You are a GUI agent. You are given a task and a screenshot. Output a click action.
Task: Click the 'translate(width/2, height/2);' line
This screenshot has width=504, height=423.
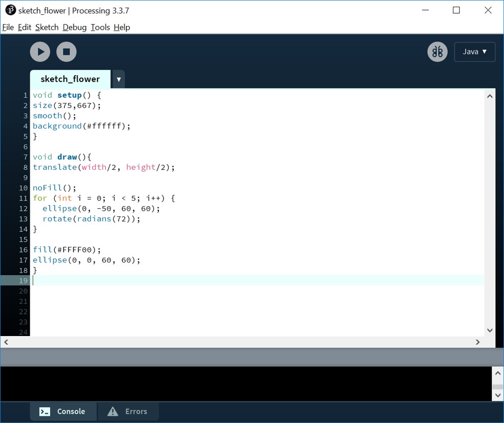(x=103, y=167)
